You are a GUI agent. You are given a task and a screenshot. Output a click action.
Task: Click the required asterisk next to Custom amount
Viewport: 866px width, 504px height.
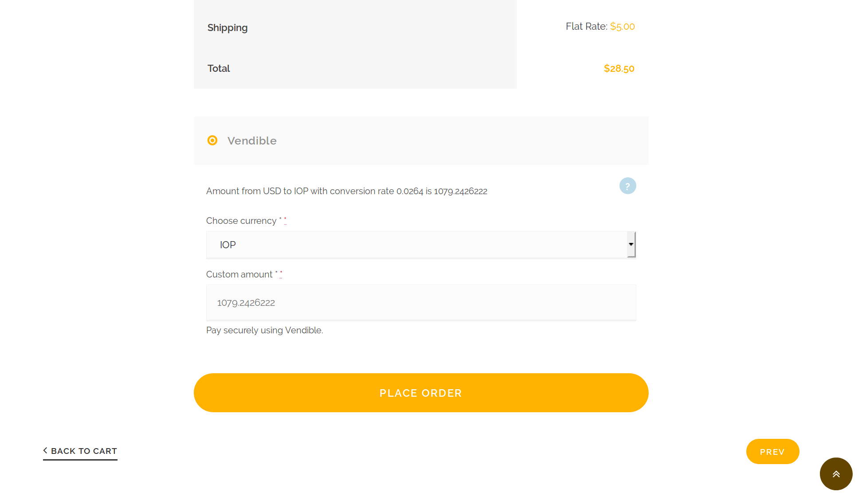(281, 273)
